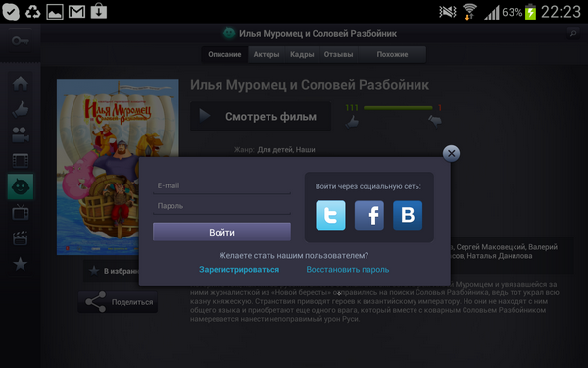Open the Зарегистрироваться link
Image resolution: width=588 pixels, height=368 pixels.
239,270
